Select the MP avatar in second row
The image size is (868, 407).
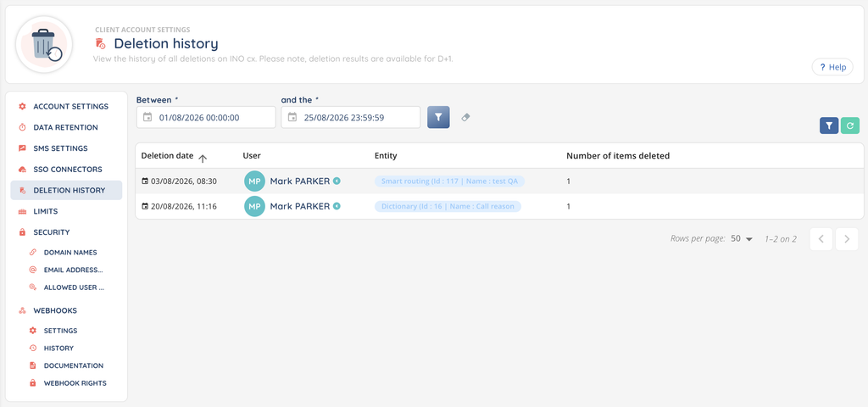(x=254, y=206)
